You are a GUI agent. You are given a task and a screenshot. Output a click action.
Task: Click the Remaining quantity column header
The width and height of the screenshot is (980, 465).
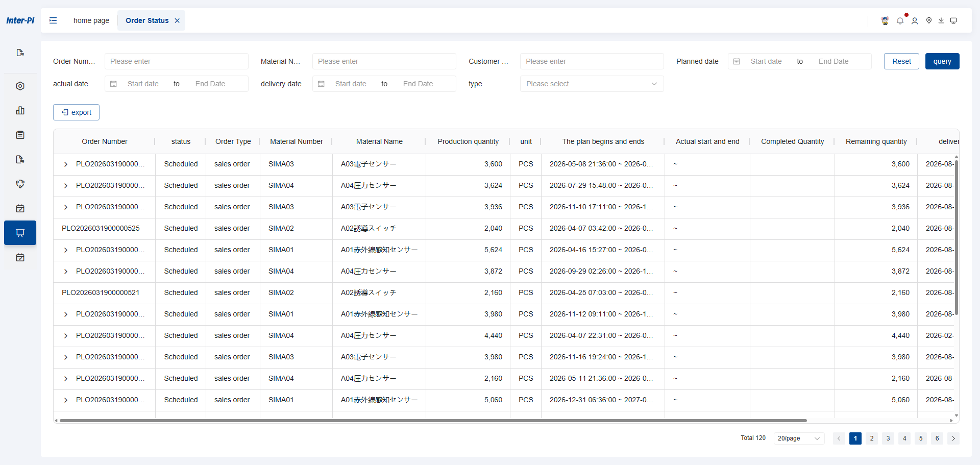click(876, 141)
